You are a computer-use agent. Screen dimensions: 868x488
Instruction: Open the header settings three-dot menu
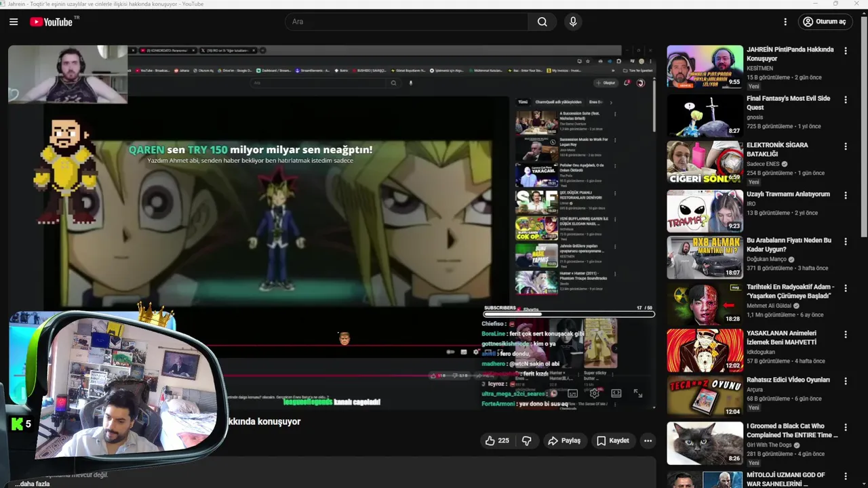click(785, 22)
